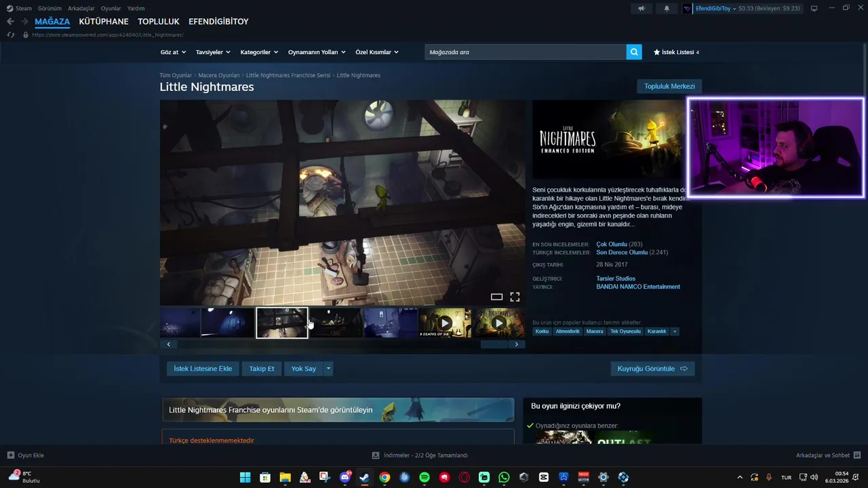Click the thumbnail strip scrollbar handle
Screen dimensions: 868x488
pos(494,344)
